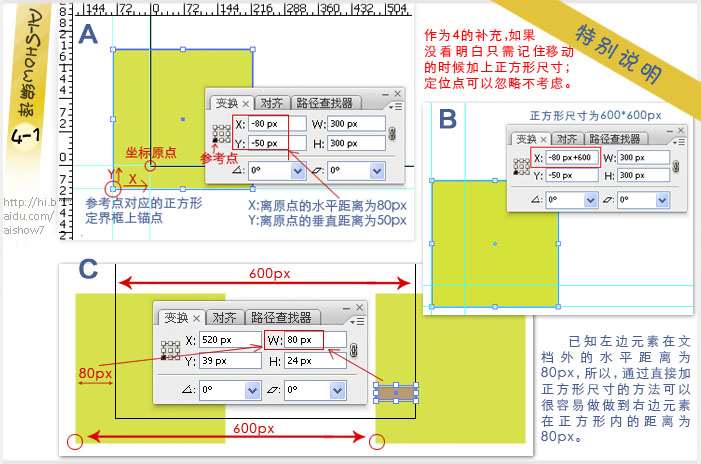
Task: Click the shear angle value in panel A
Action: (349, 170)
